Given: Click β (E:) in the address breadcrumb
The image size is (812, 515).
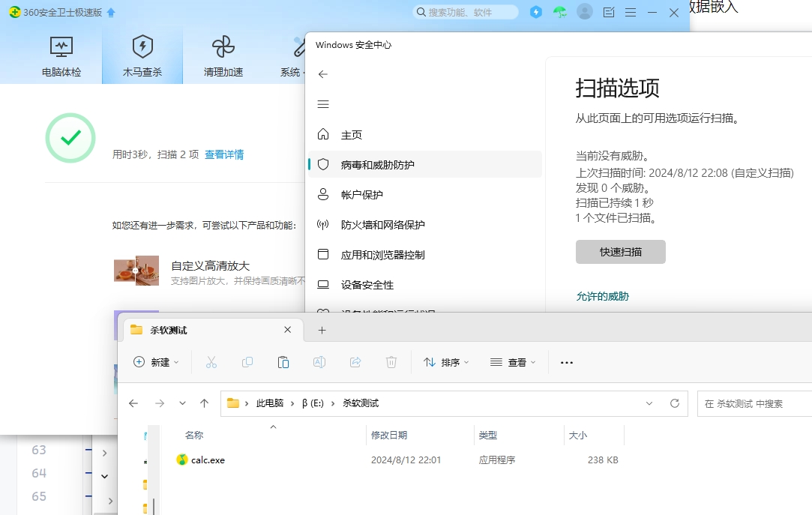Looking at the screenshot, I should pos(313,403).
